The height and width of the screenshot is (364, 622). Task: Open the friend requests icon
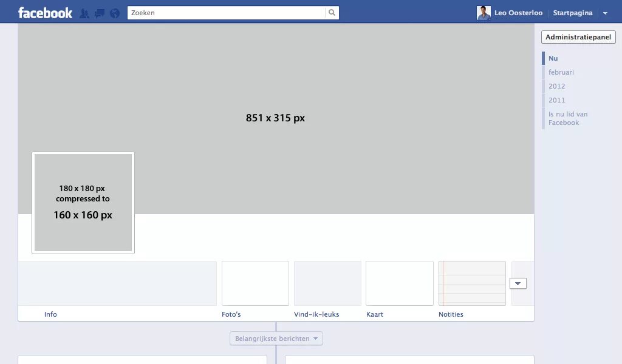click(84, 12)
